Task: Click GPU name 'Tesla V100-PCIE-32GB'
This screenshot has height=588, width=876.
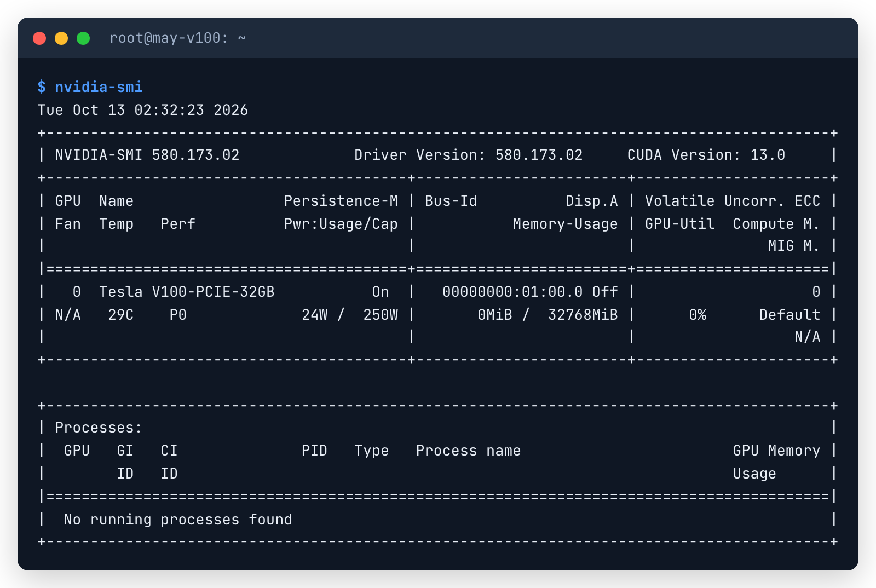Action: 187,292
